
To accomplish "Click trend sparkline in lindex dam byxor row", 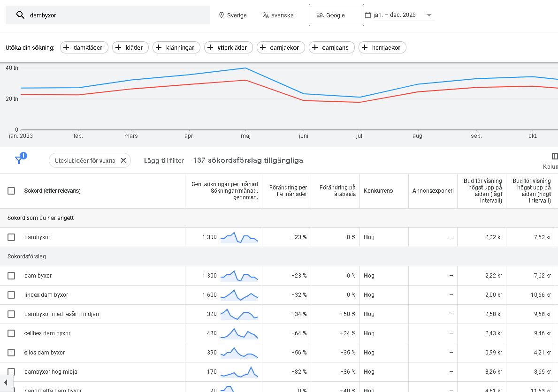I will point(239,295).
